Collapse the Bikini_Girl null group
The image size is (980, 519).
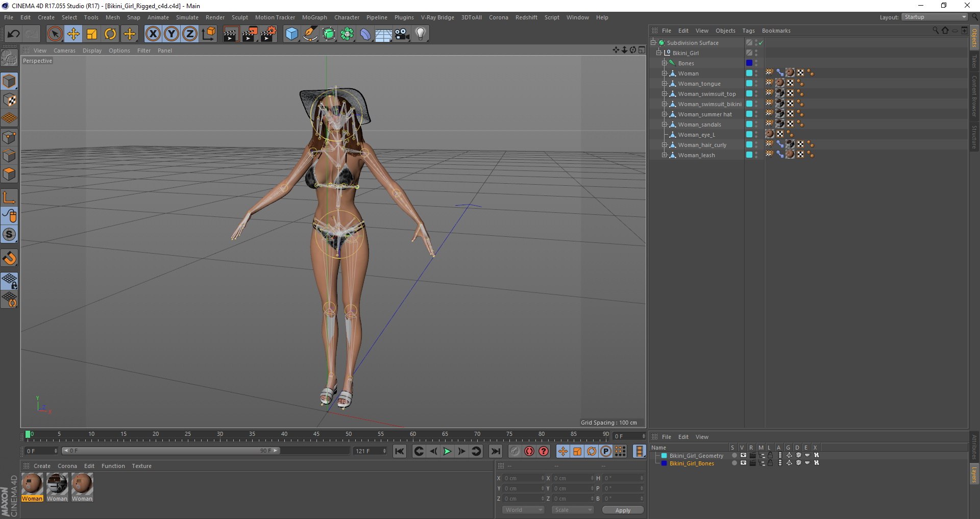tap(659, 53)
